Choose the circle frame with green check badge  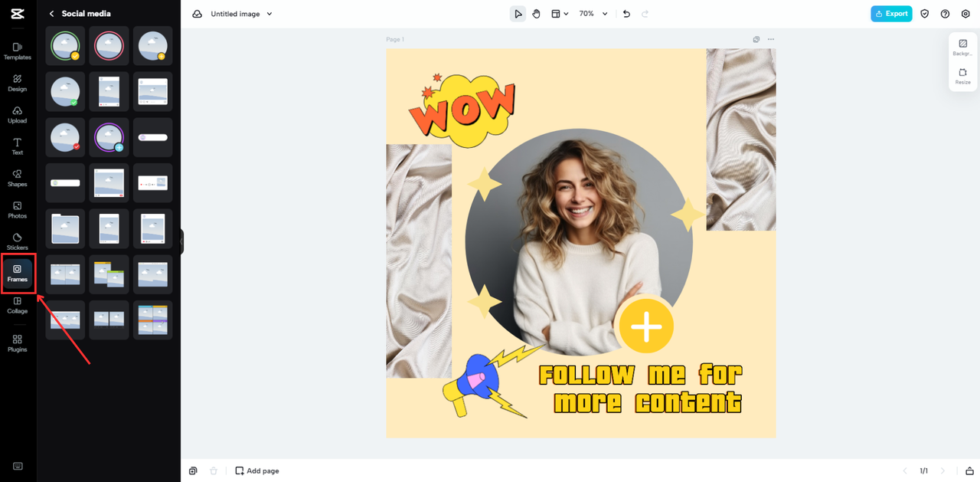65,92
